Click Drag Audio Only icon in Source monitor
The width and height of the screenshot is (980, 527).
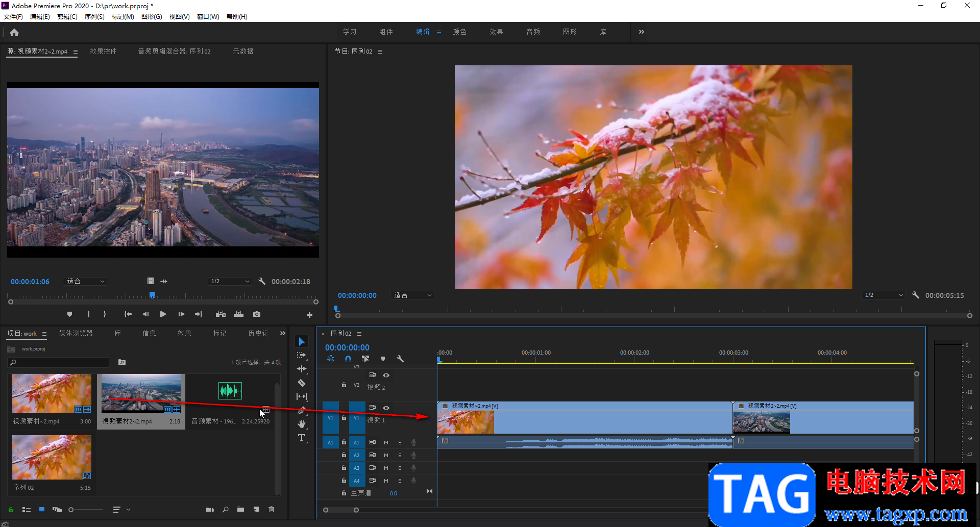(x=164, y=281)
